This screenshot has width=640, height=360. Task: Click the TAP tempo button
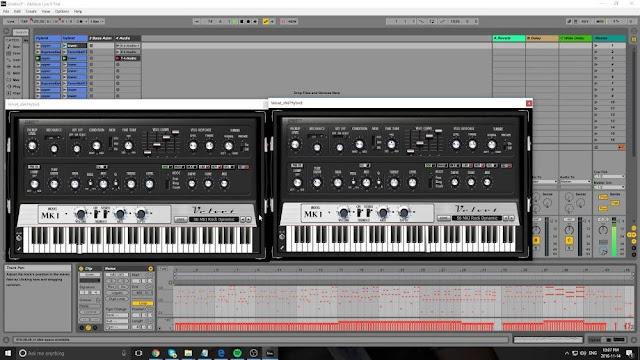[x=24, y=21]
